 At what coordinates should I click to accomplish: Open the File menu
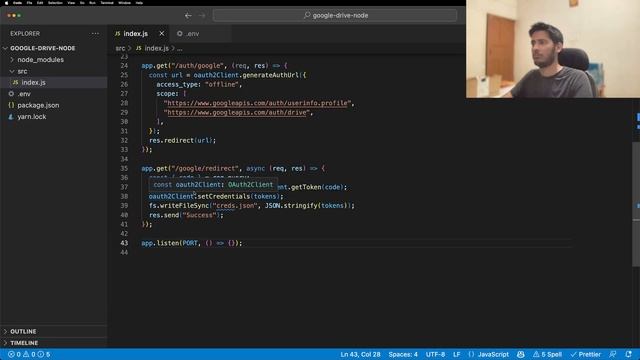click(x=29, y=2)
